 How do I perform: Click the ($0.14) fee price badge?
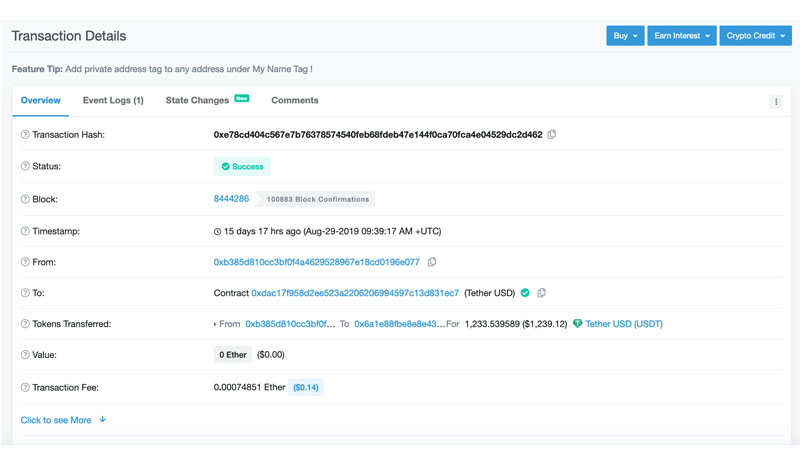pyautogui.click(x=306, y=387)
